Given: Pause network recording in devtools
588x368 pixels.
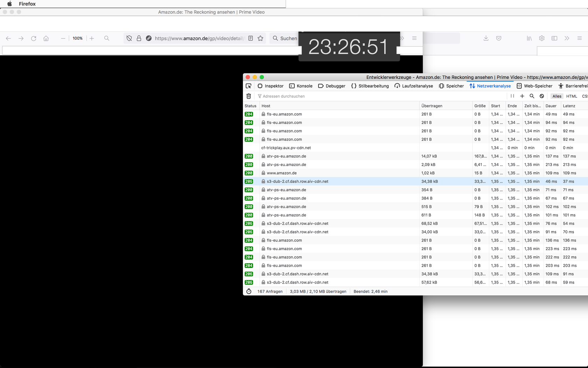Looking at the screenshot, I should pyautogui.click(x=512, y=96).
